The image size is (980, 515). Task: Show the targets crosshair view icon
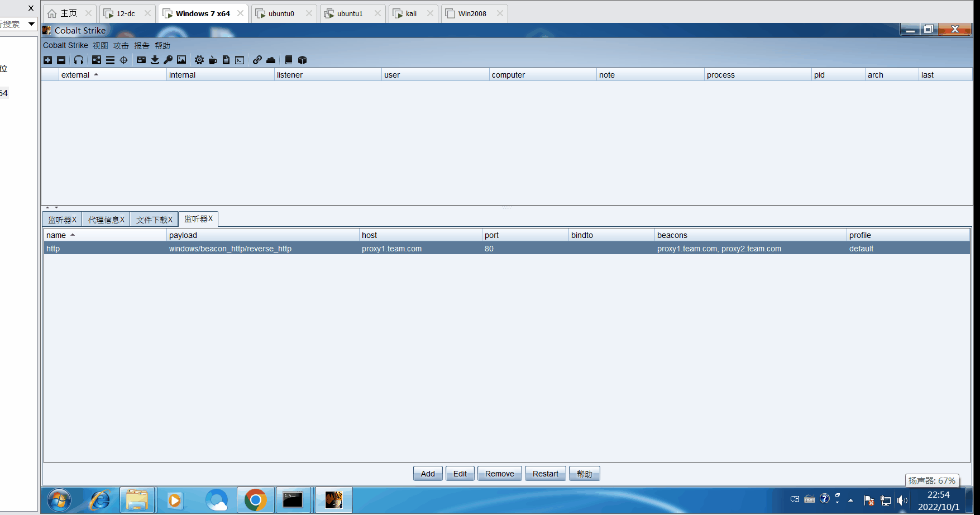(x=123, y=60)
